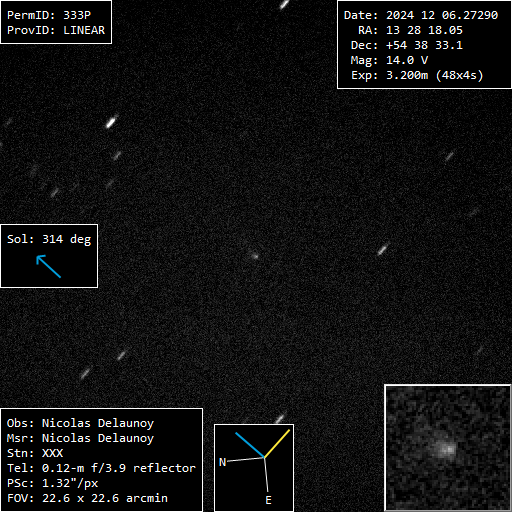Screen dimensions: 512x512
Task: Click the N label on compass
Action: [x=222, y=462]
